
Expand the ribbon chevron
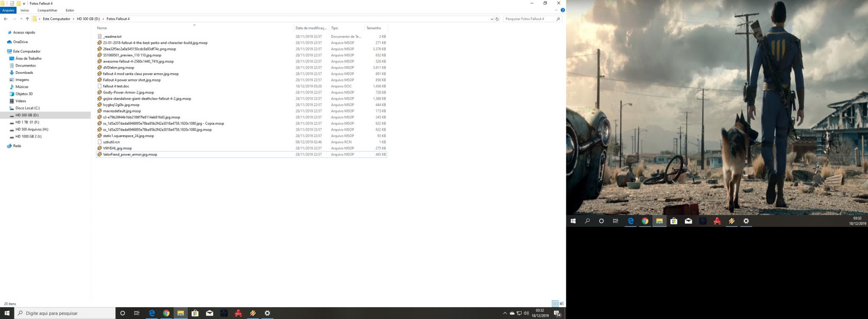(x=556, y=10)
